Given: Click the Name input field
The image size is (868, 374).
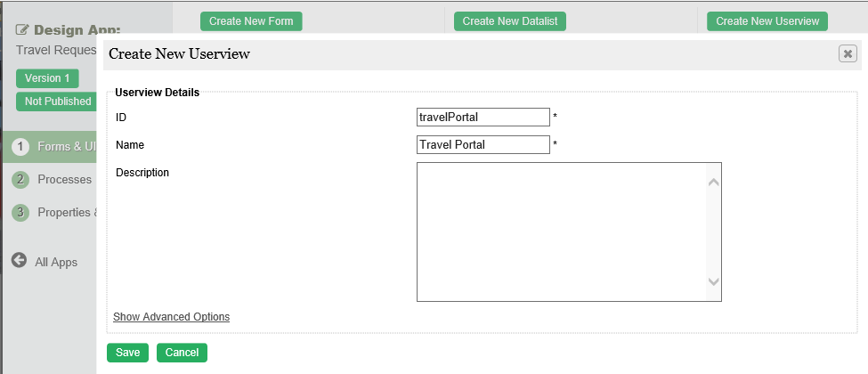Looking at the screenshot, I should [x=483, y=144].
